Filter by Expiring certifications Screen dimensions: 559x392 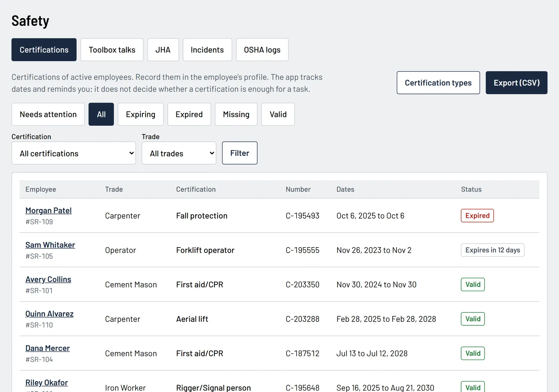coord(140,114)
